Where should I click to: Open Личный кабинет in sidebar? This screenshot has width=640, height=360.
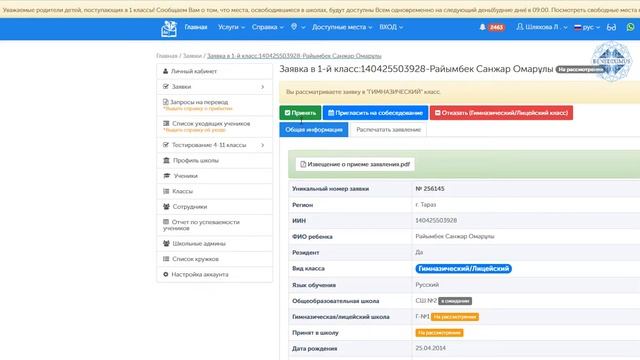[x=215, y=71]
